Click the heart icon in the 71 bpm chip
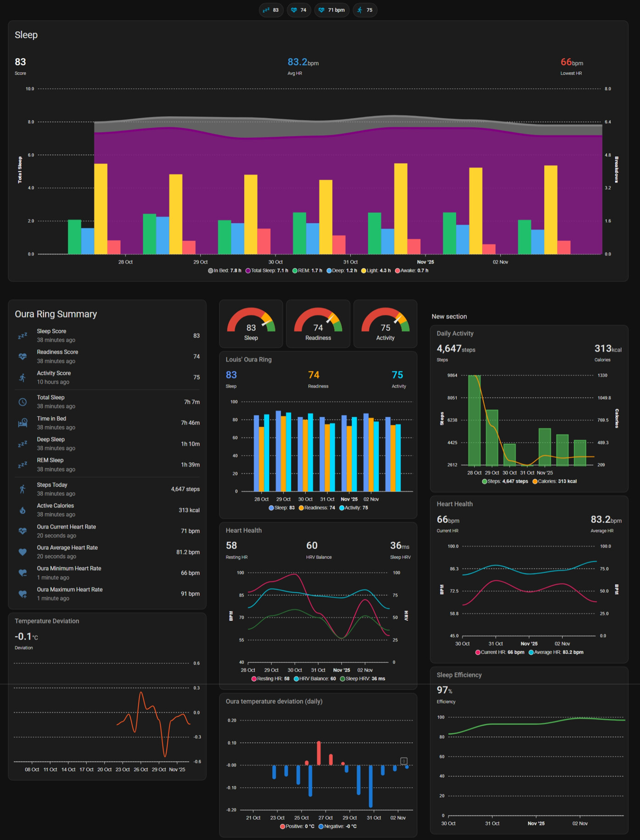Image resolution: width=640 pixels, height=840 pixels. tap(321, 10)
